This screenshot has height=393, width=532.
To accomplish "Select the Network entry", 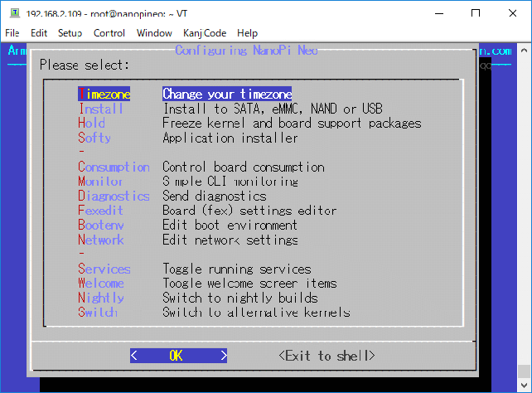I will click(101, 240).
